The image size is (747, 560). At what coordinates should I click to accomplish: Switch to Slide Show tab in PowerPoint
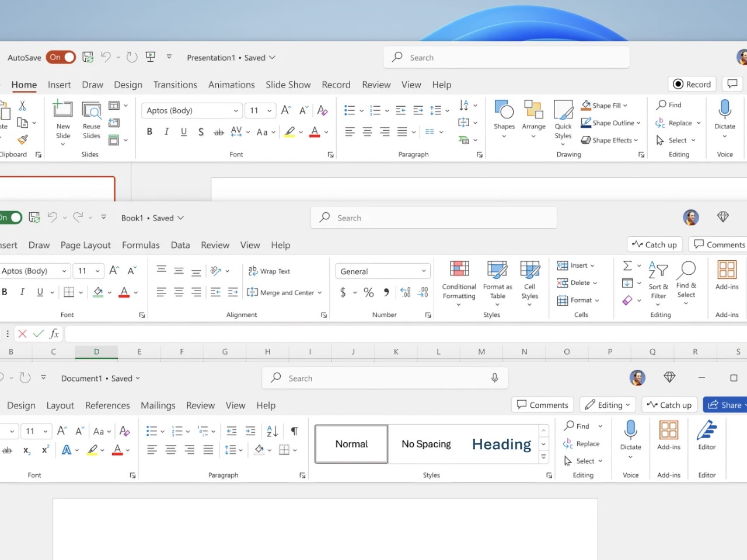[288, 85]
